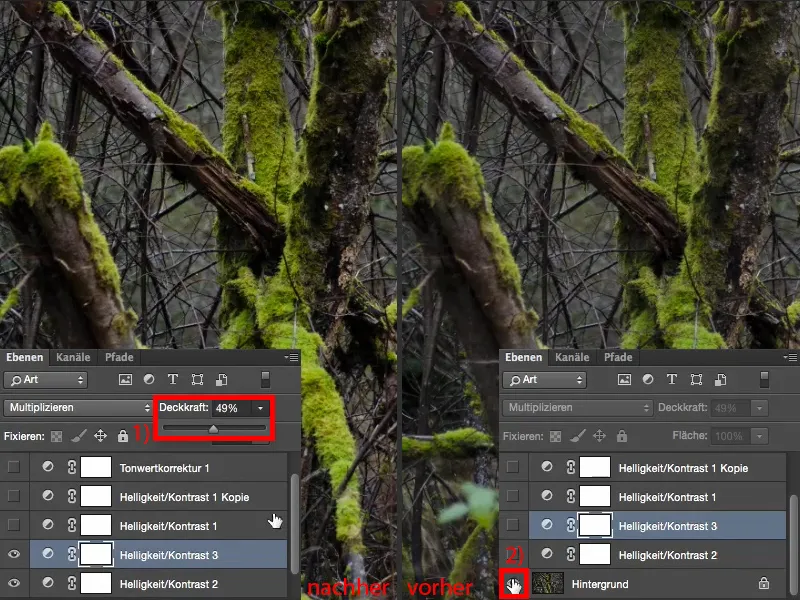Lock image pixels brush icon, left panel

[79, 436]
